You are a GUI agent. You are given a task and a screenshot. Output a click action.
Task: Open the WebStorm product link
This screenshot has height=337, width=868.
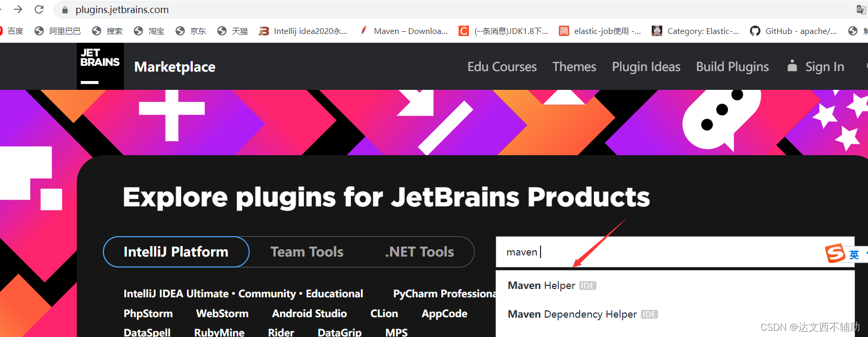[222, 313]
